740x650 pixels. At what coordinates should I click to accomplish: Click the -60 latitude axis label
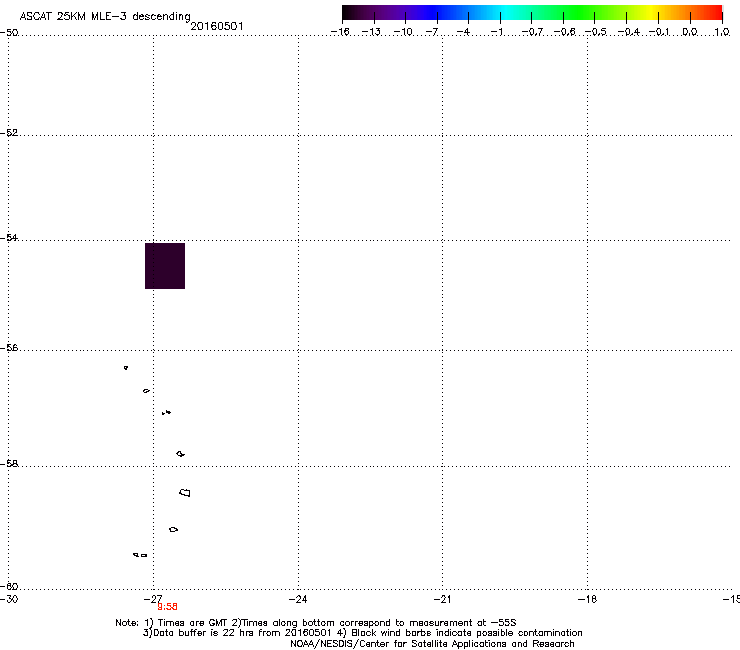[9, 586]
